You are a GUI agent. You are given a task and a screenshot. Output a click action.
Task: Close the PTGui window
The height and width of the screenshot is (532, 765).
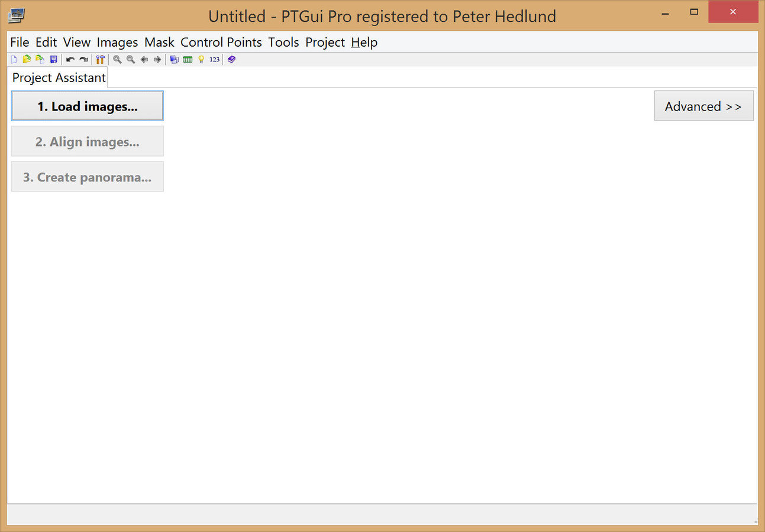click(x=733, y=12)
